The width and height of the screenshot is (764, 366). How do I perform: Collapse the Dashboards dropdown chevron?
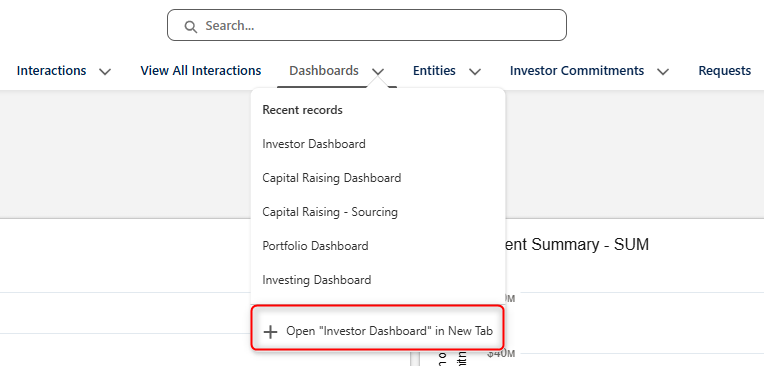378,72
